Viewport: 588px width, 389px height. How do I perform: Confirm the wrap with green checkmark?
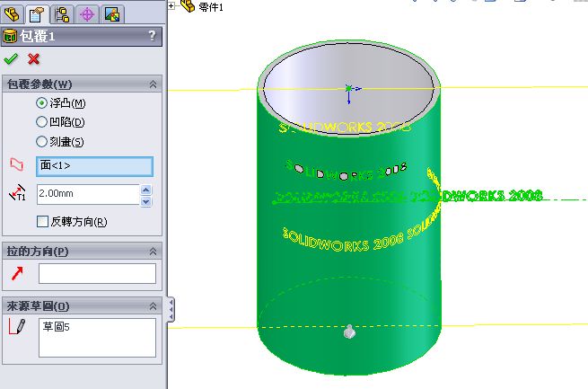click(x=11, y=59)
